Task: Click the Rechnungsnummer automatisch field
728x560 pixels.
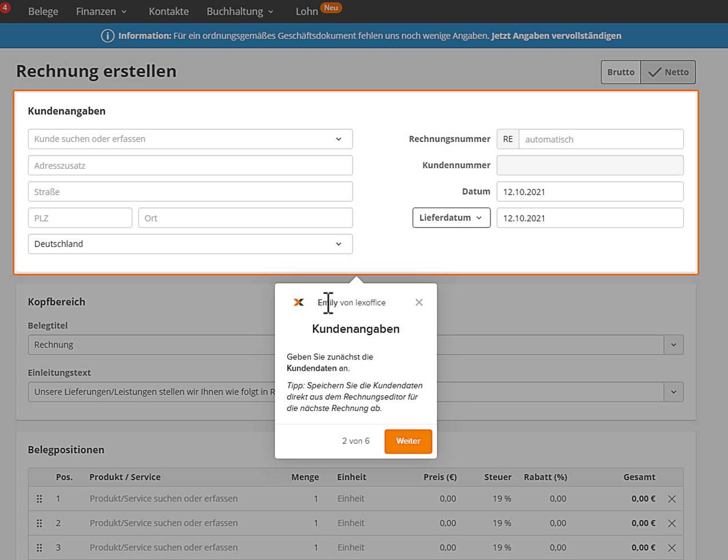Action: (601, 139)
